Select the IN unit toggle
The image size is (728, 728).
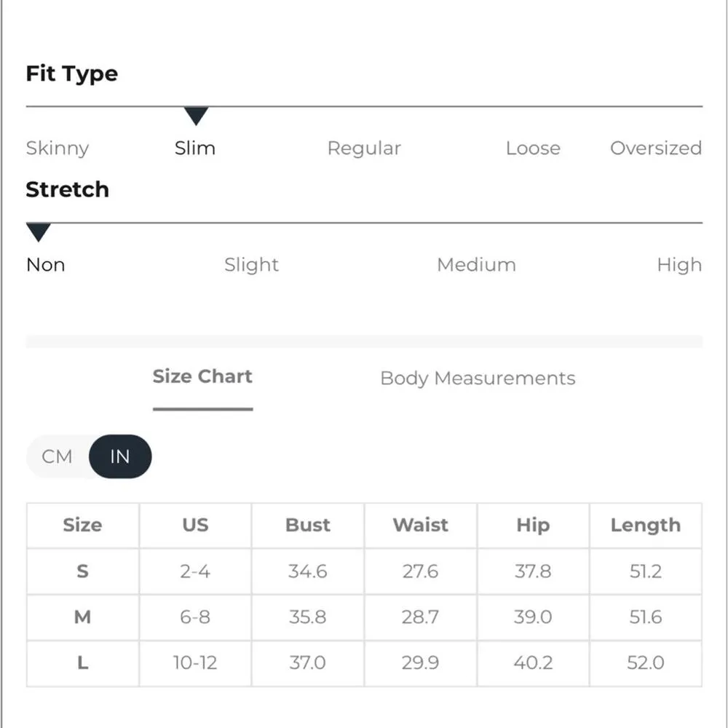click(120, 457)
